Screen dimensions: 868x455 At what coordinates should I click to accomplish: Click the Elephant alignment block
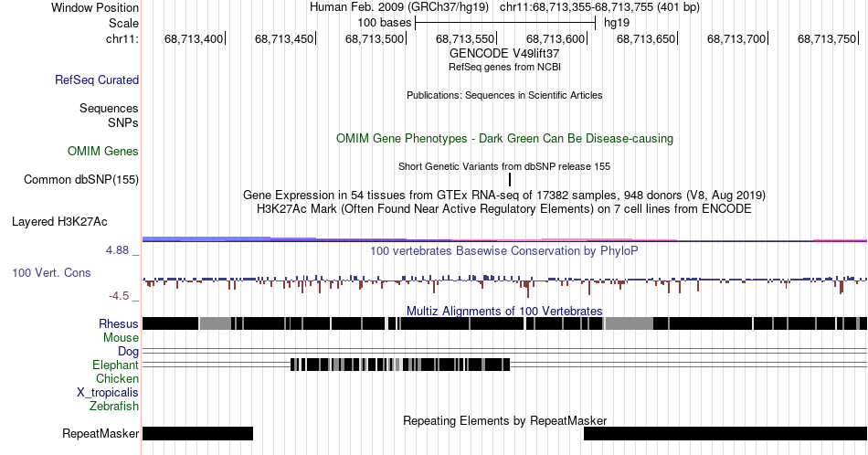[x=399, y=365]
